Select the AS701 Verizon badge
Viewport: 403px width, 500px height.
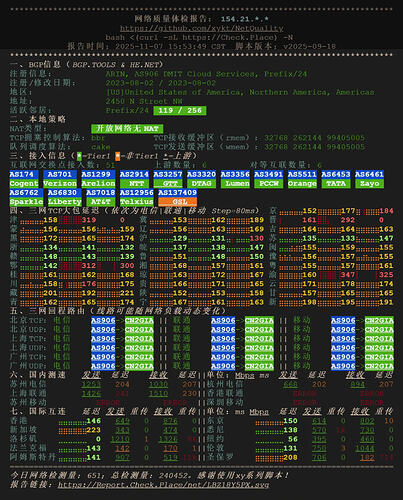60,179
